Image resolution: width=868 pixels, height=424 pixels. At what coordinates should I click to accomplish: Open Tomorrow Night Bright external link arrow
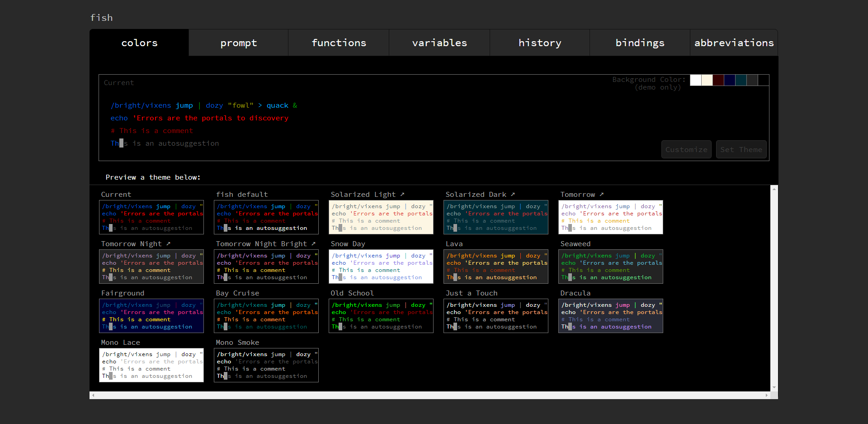313,243
